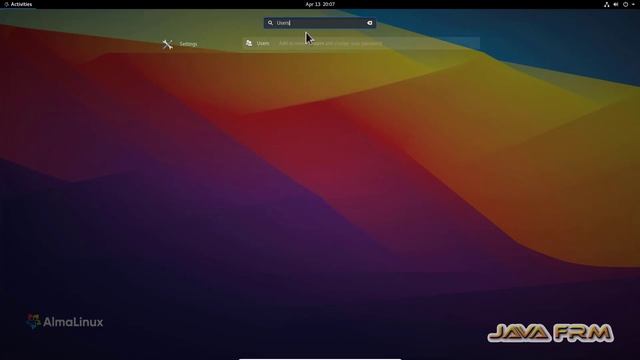Select the Settings label in search results
This screenshot has height=360, width=640.
[188, 44]
